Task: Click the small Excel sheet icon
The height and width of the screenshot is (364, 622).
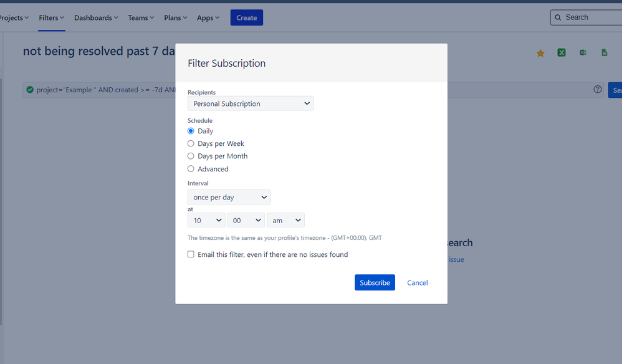Action: 583,52
